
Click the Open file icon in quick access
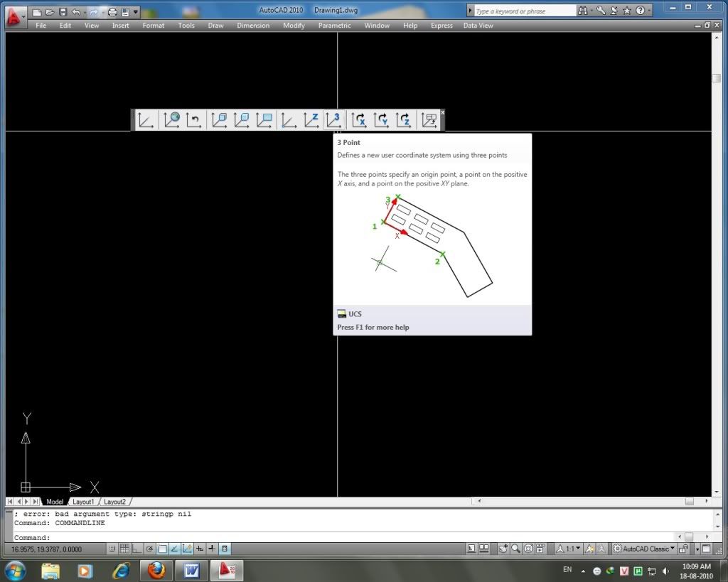pyautogui.click(x=50, y=12)
